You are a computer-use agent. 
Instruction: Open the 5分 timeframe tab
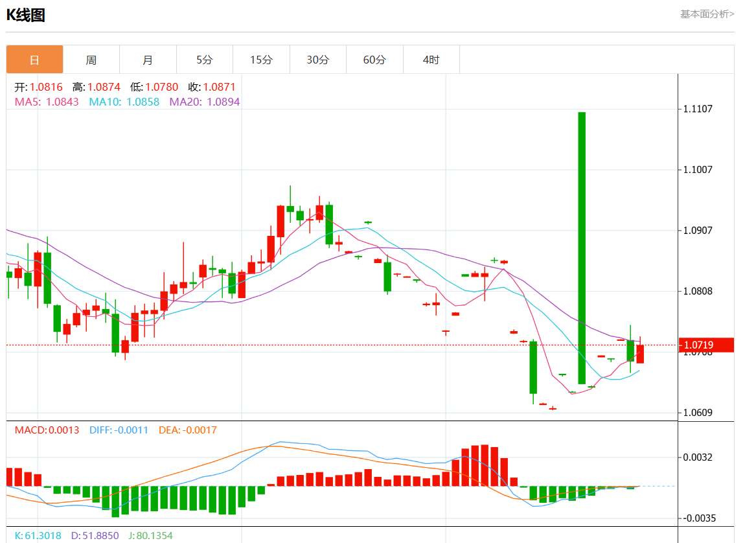pyautogui.click(x=205, y=60)
